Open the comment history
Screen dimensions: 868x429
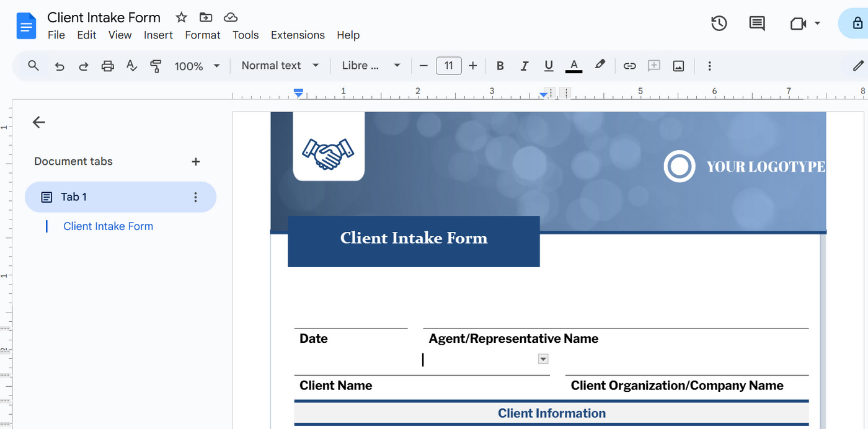pyautogui.click(x=756, y=23)
